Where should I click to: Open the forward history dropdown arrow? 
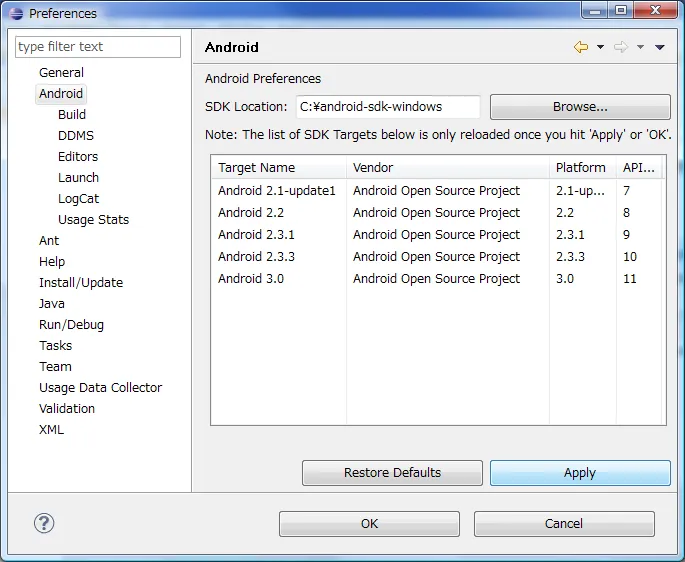(640, 47)
